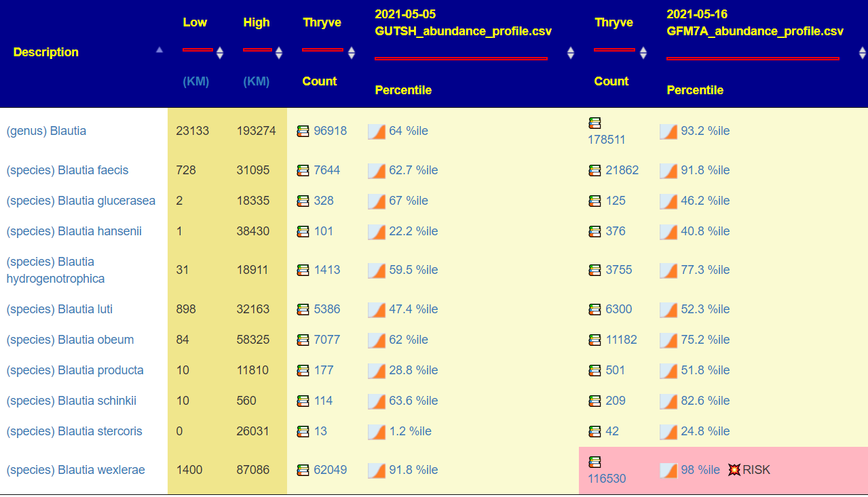Click the 91.8 %ile link for Blautia wexlerae
This screenshot has height=497, width=868.
point(413,470)
